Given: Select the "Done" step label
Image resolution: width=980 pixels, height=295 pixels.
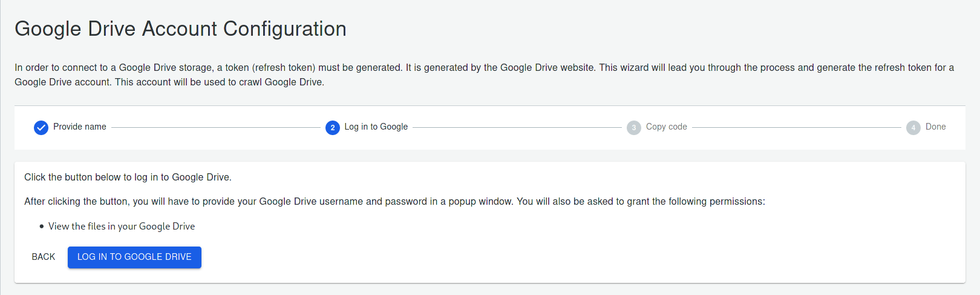Looking at the screenshot, I should 936,127.
